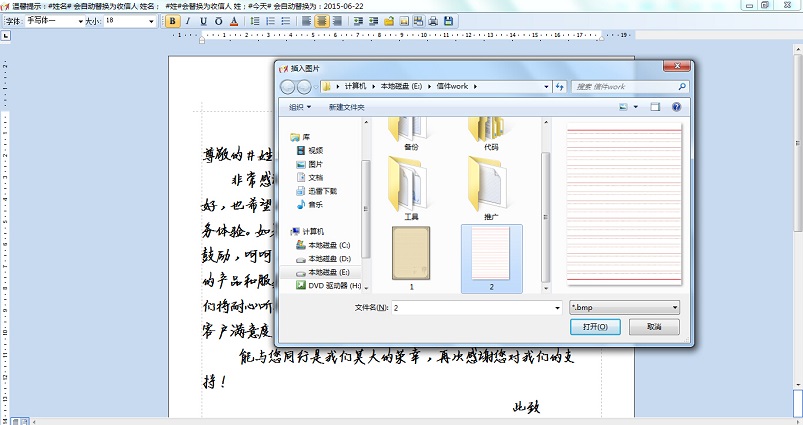Viewport: 803px width, 425px height.
Task: Toggle italic formatting in the toolbar
Action: click(188, 20)
